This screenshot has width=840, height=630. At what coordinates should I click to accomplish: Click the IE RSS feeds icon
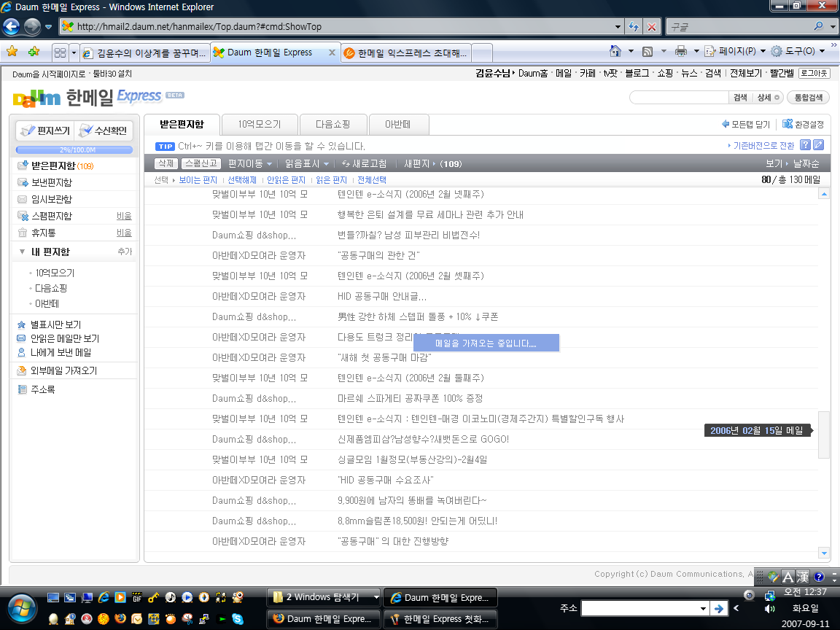coord(647,52)
